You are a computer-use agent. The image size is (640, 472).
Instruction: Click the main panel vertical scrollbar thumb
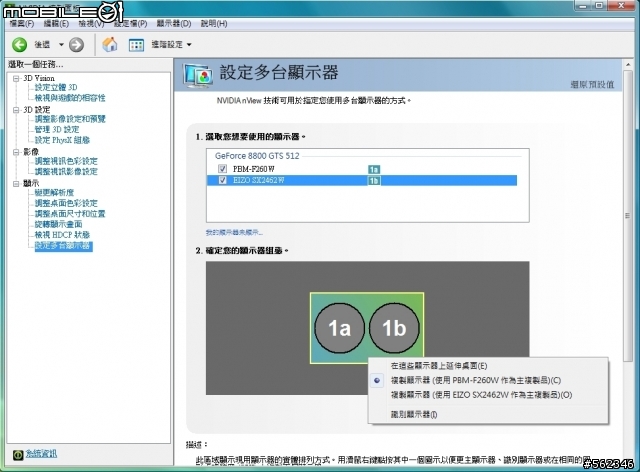pyautogui.click(x=628, y=215)
